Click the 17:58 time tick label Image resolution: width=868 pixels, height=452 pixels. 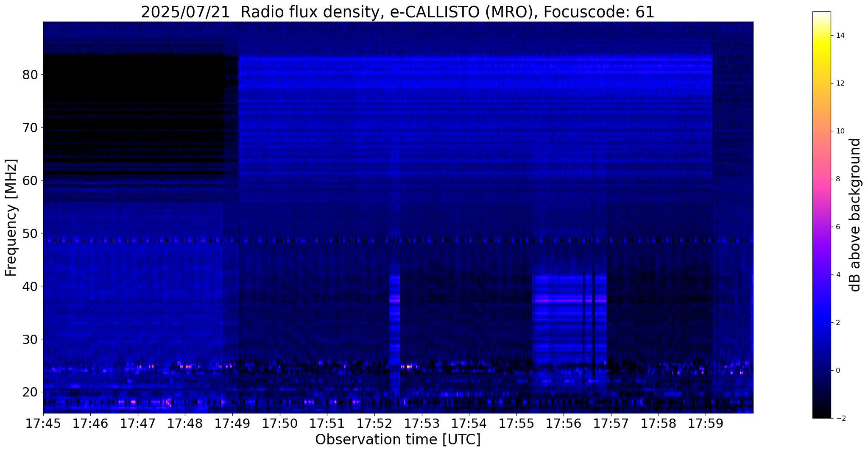click(658, 424)
